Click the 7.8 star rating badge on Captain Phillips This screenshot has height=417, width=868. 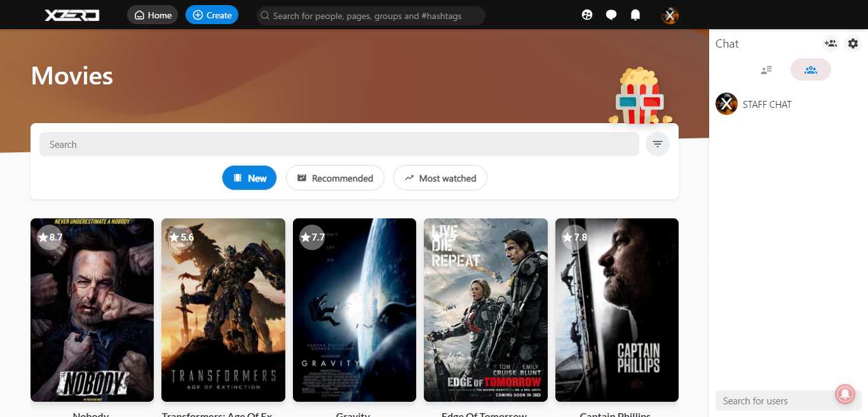point(574,237)
